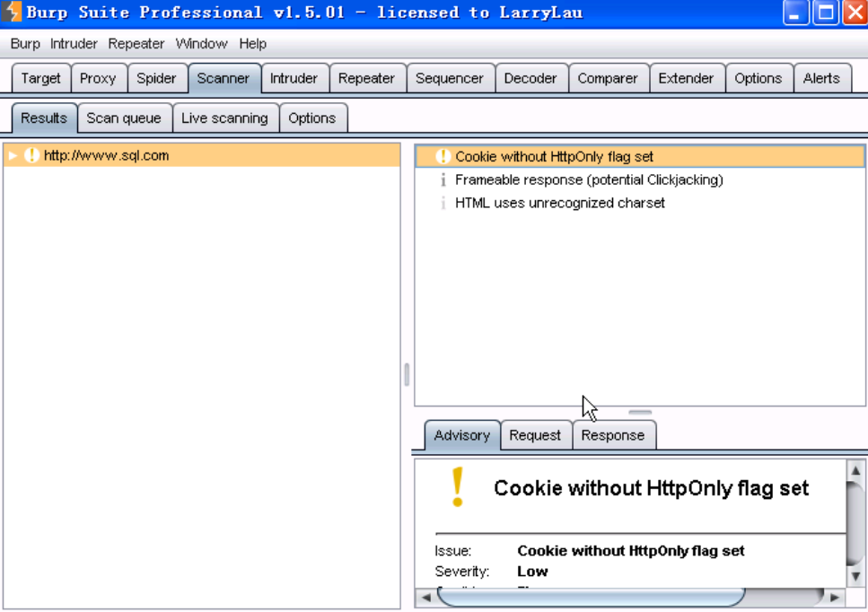868x612 pixels.
Task: Go to the Intruder tool tab
Action: tap(294, 79)
